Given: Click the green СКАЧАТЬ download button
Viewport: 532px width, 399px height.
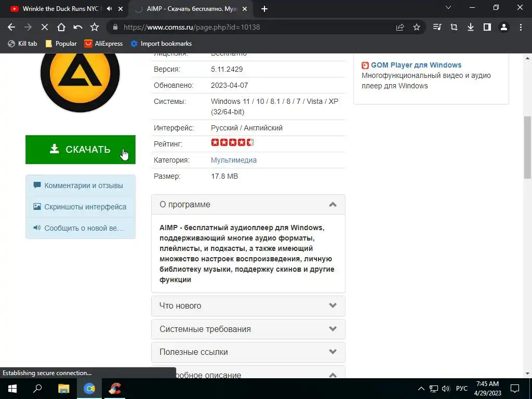Looking at the screenshot, I should (81, 150).
